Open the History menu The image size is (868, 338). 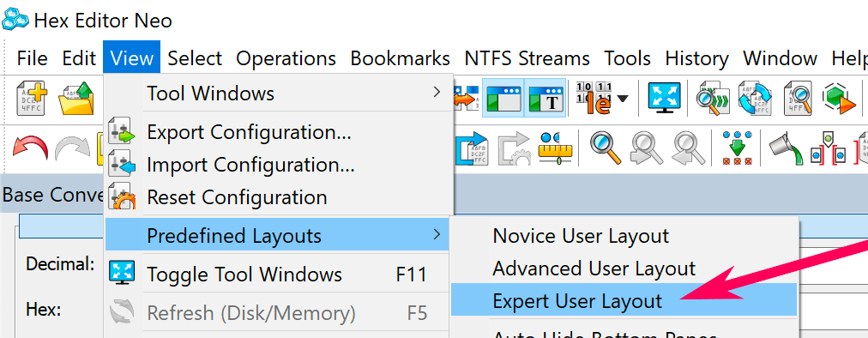pos(697,58)
